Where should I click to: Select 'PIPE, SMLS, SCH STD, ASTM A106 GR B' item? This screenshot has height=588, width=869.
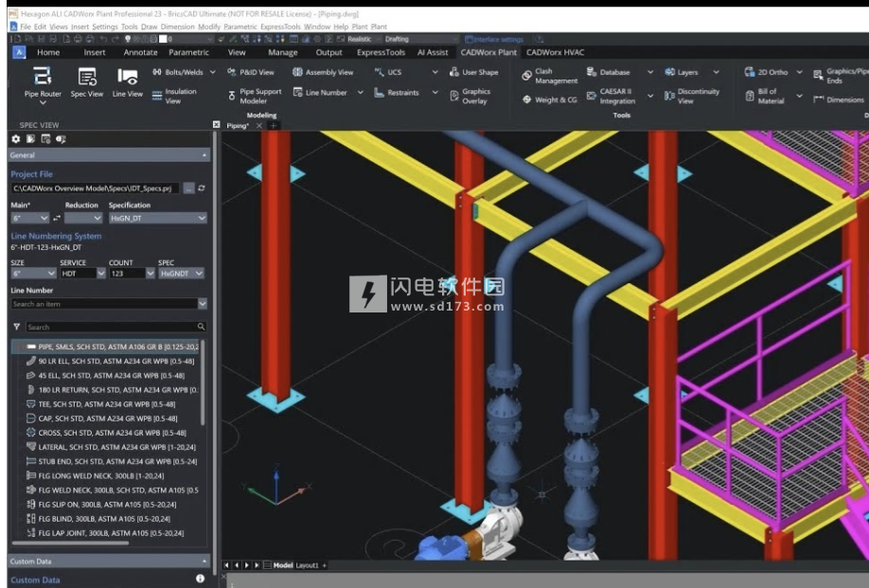[x=106, y=347]
